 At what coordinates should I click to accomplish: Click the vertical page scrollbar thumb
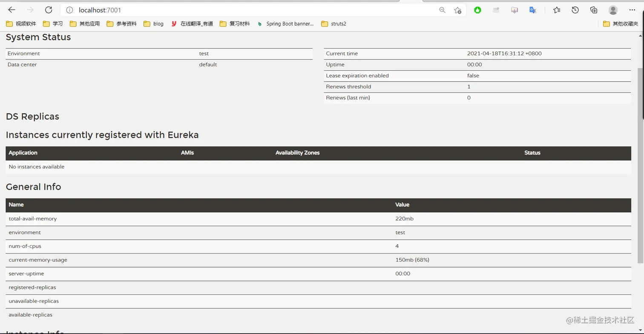[640, 166]
